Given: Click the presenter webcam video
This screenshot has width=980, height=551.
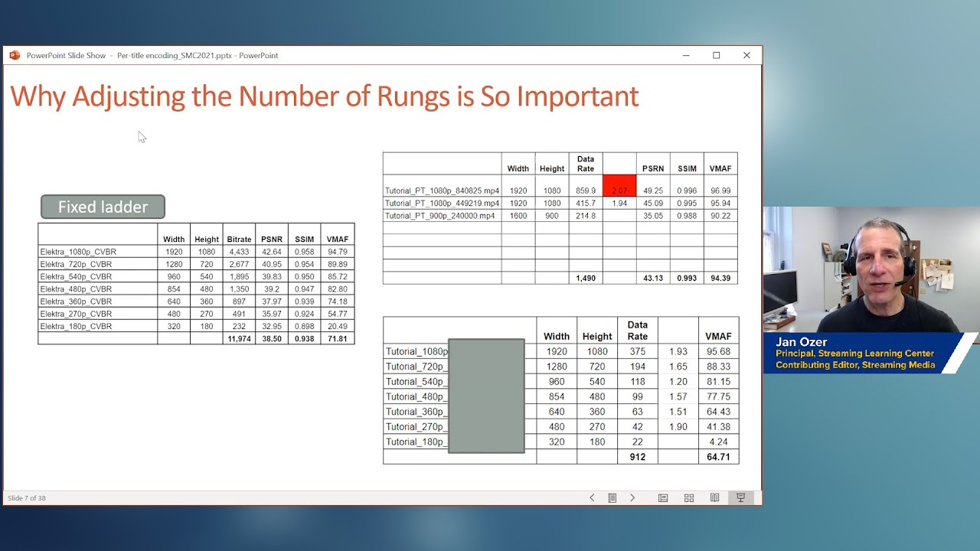Looking at the screenshot, I should (871, 269).
